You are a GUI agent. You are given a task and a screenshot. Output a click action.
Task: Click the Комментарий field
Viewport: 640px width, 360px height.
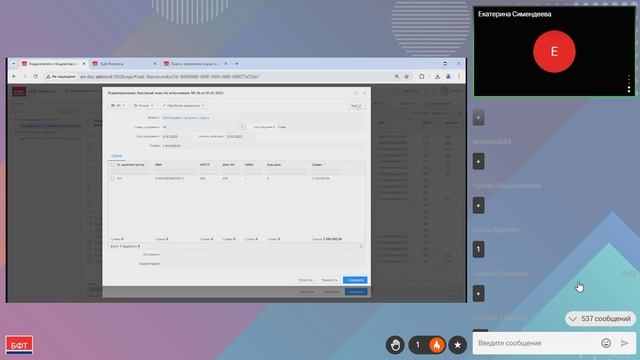(263, 264)
